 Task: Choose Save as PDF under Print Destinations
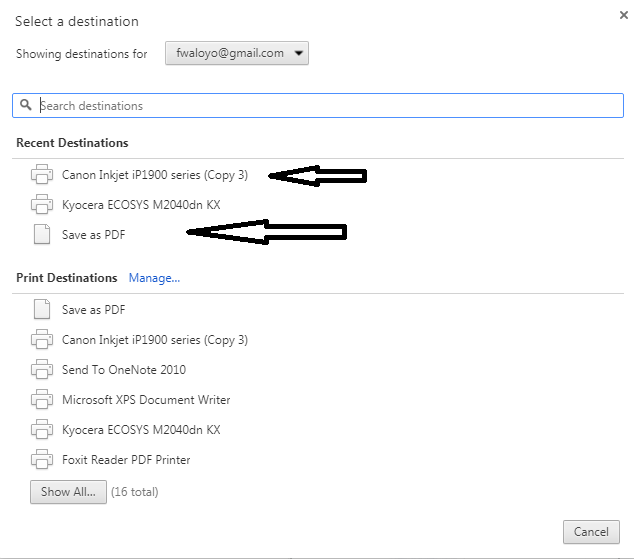point(93,310)
